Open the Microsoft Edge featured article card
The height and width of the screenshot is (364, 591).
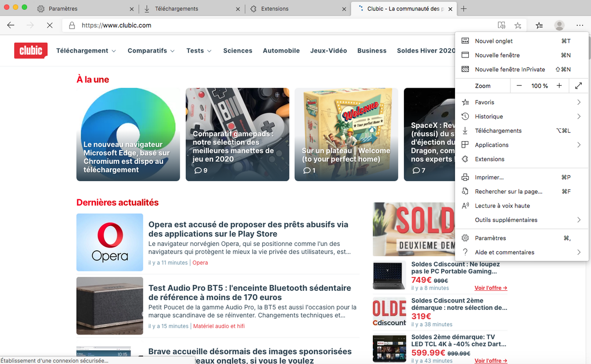click(128, 134)
